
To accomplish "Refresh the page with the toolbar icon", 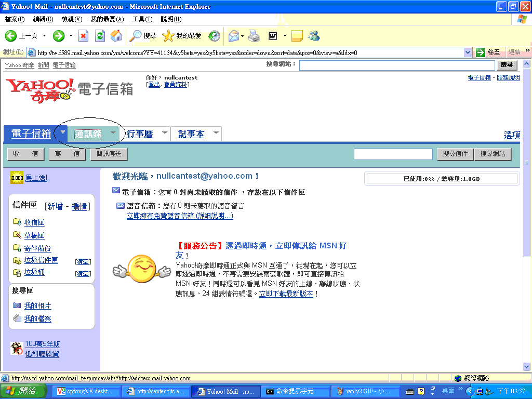I will (100, 36).
